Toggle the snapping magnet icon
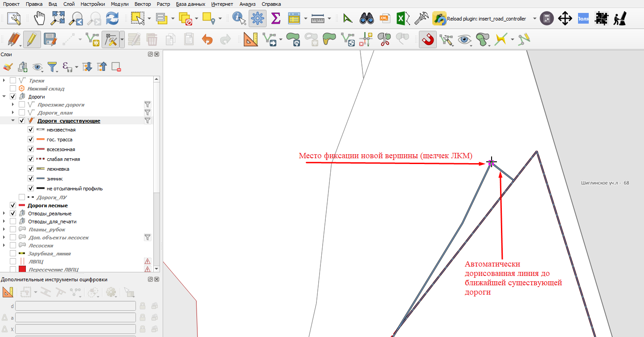The height and width of the screenshot is (337, 644). [x=428, y=40]
